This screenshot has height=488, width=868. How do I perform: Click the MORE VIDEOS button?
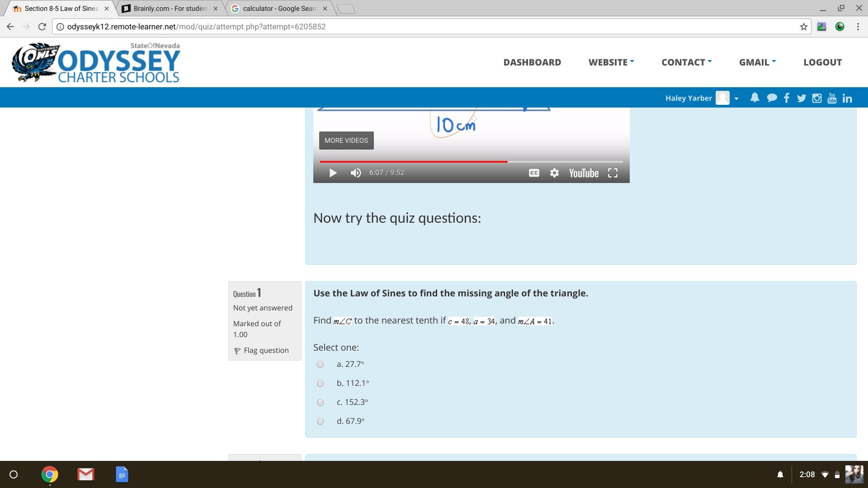[346, 141]
